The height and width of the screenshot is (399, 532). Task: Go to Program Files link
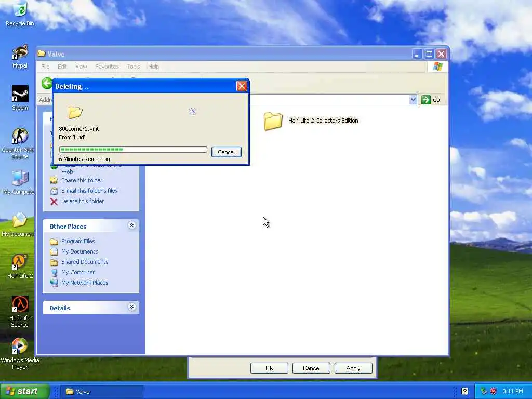tap(78, 241)
